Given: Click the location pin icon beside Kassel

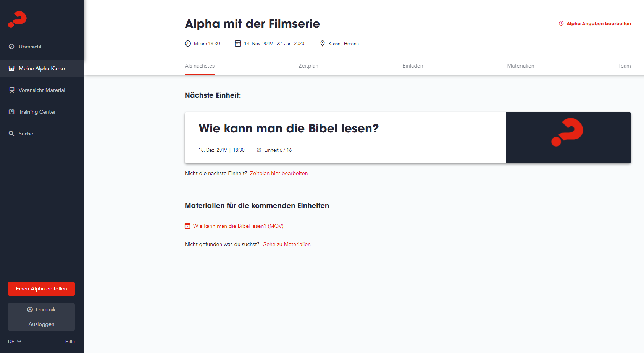Looking at the screenshot, I should point(323,44).
